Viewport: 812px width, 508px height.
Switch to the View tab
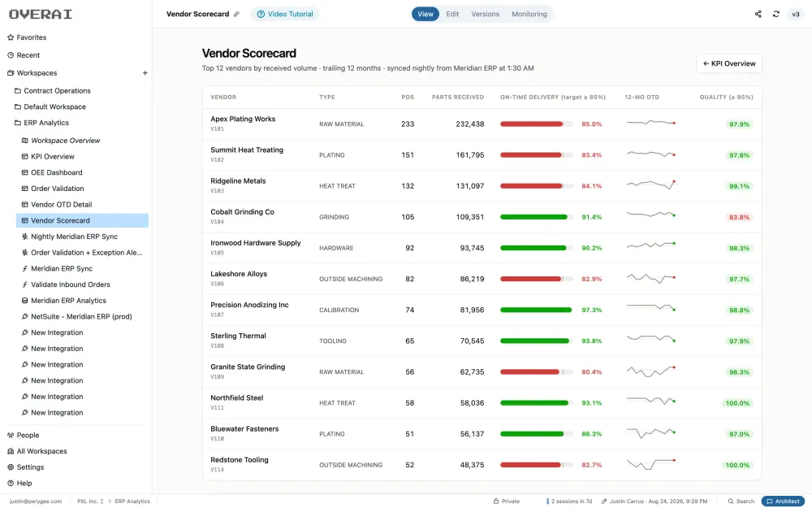425,14
